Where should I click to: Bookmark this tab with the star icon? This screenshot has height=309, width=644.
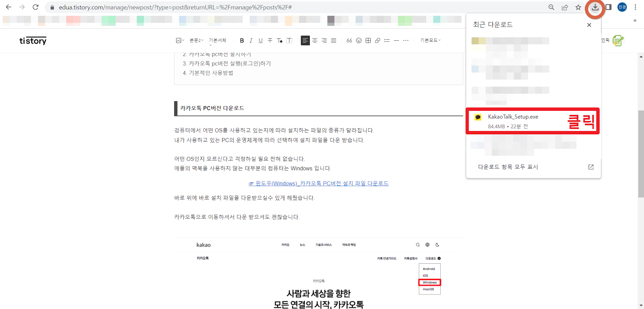coord(578,7)
